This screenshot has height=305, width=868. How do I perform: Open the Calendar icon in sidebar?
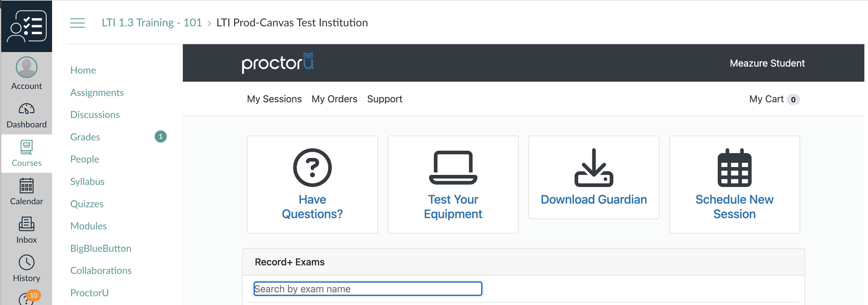tap(27, 186)
